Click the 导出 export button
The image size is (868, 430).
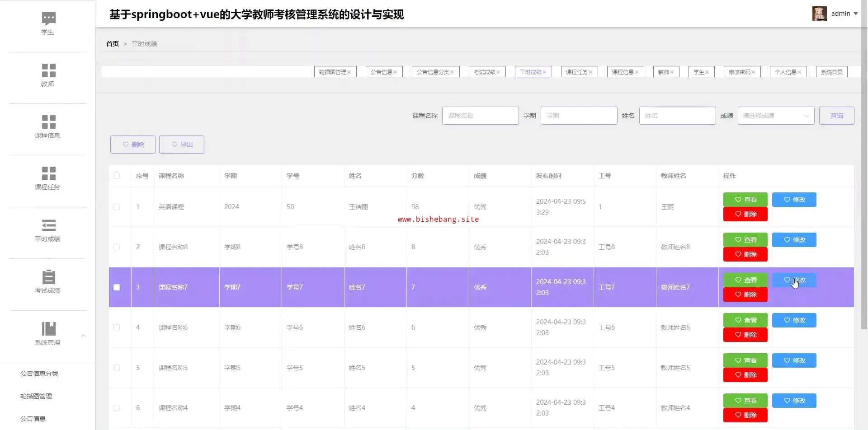[181, 145]
